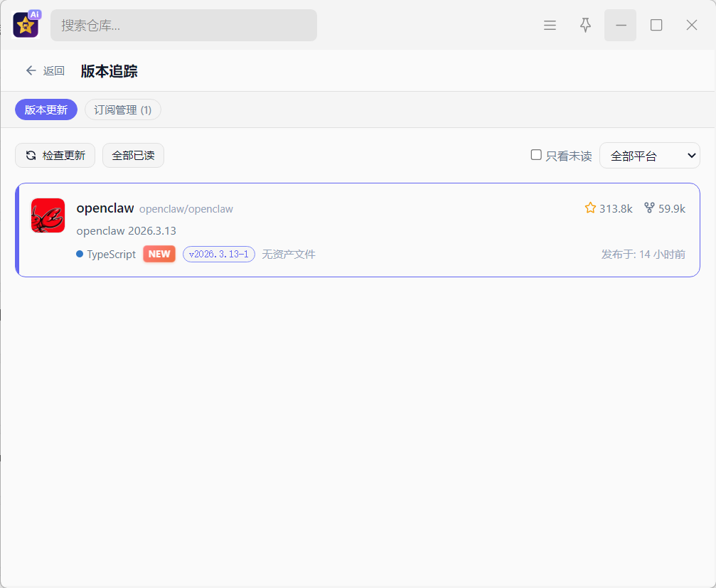
Task: Click the openclaw/openclaw repository path
Action: pyautogui.click(x=186, y=209)
